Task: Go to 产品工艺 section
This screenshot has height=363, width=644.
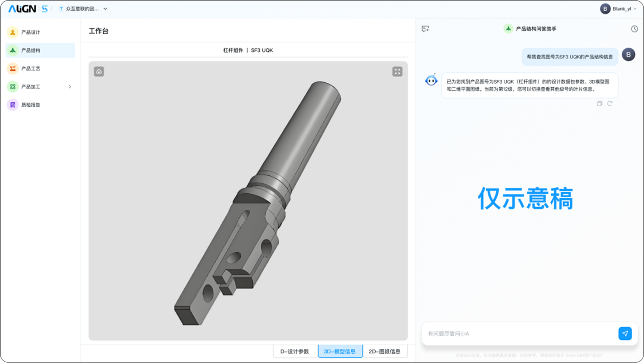Action: (31, 68)
